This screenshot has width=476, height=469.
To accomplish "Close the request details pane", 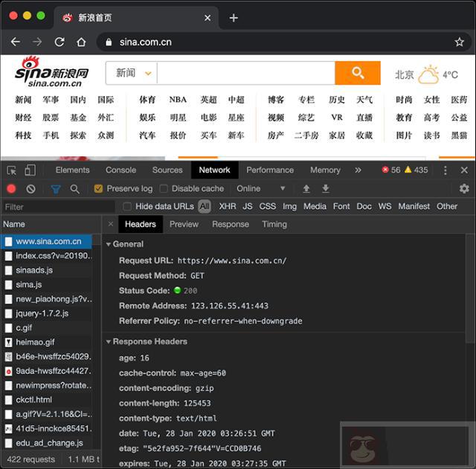I will [x=111, y=224].
